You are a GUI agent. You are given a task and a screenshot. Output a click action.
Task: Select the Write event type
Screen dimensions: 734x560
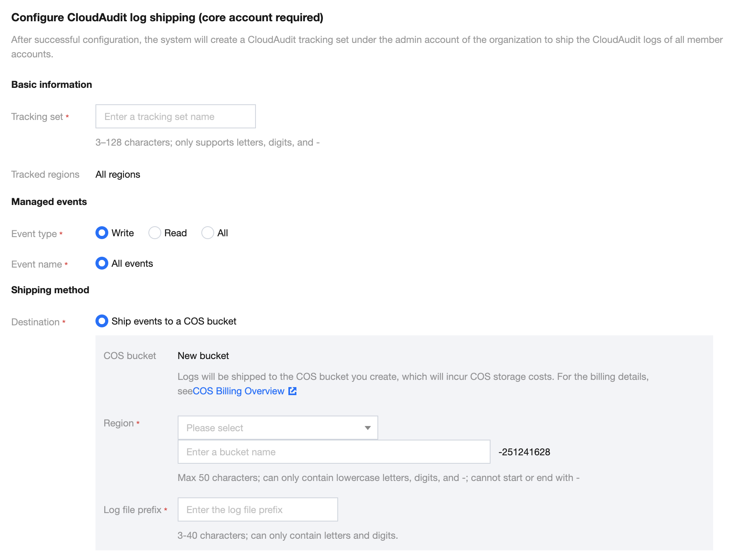tap(102, 233)
